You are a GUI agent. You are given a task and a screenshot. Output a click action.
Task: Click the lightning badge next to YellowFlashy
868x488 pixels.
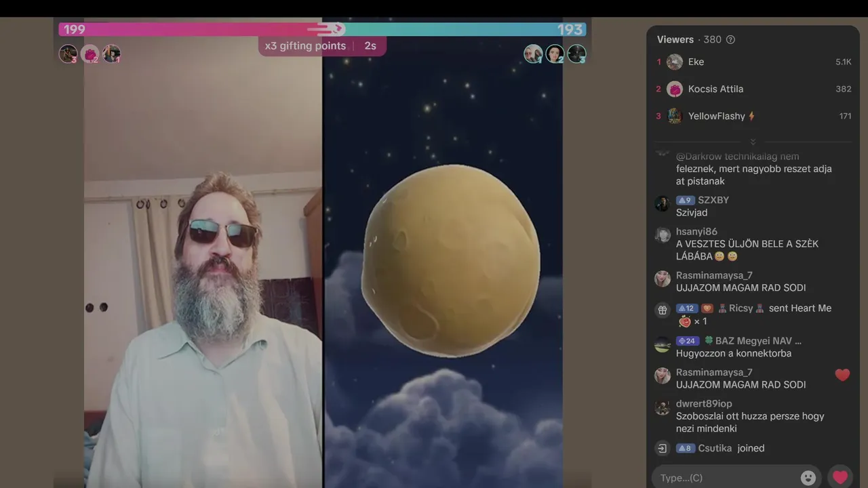coord(751,116)
